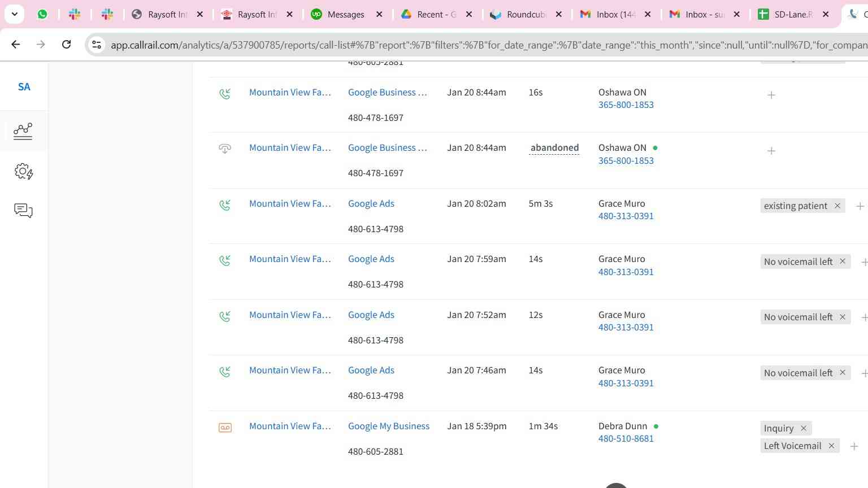Switch to the WhatsApp browser tab
Screen dimensions: 868x488
[42, 14]
